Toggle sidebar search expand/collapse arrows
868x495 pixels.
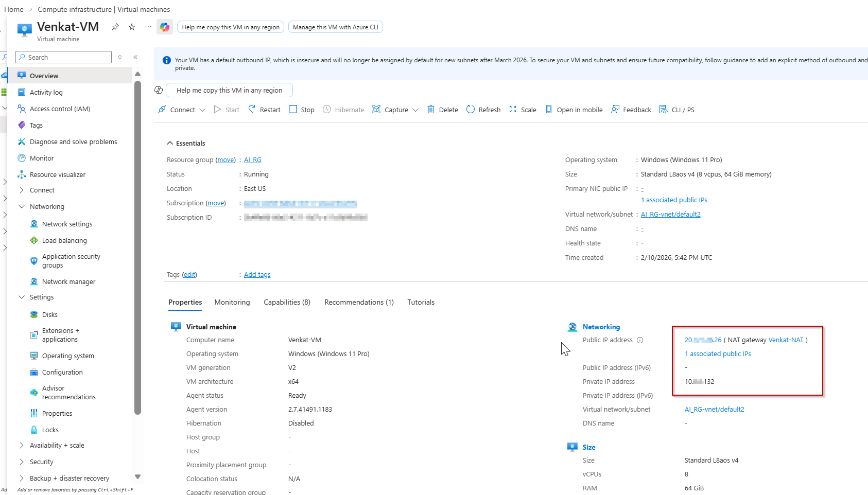click(120, 57)
